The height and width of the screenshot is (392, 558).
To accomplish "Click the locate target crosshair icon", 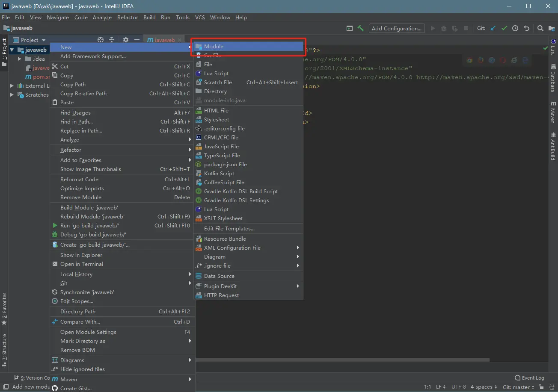I will click(101, 40).
